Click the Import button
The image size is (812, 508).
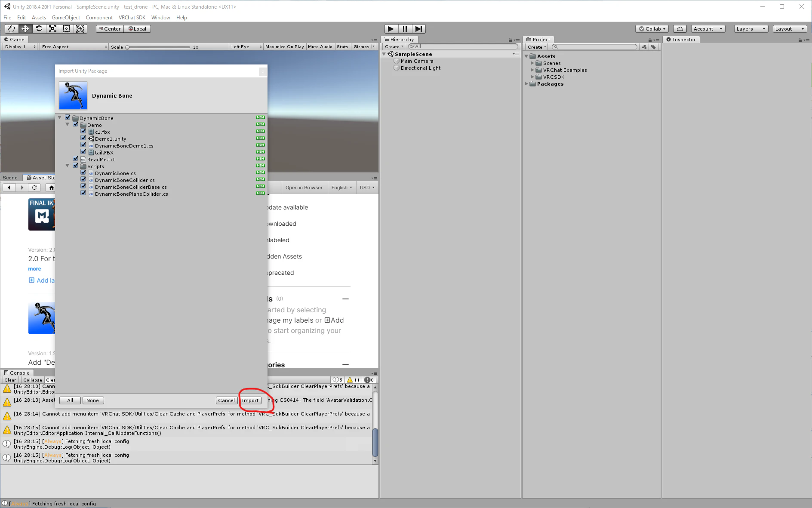(250, 400)
